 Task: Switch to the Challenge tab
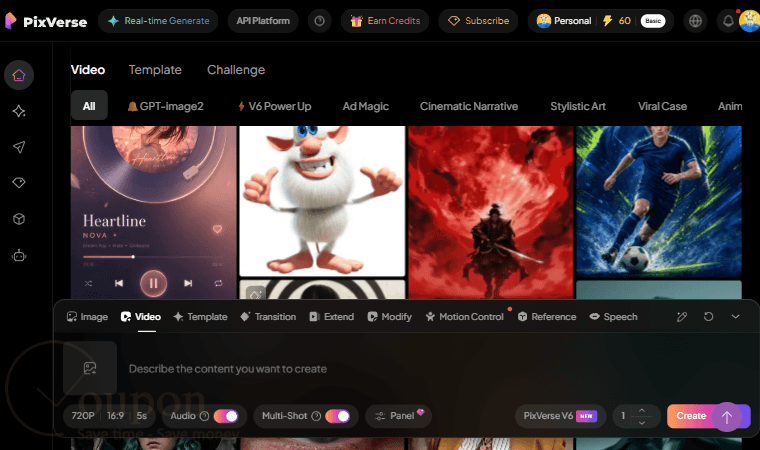click(x=236, y=70)
